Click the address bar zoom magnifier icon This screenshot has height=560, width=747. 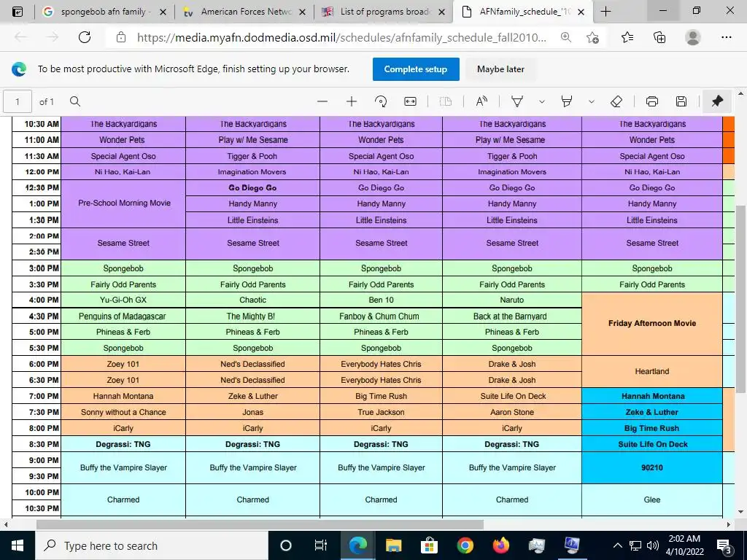(x=566, y=37)
